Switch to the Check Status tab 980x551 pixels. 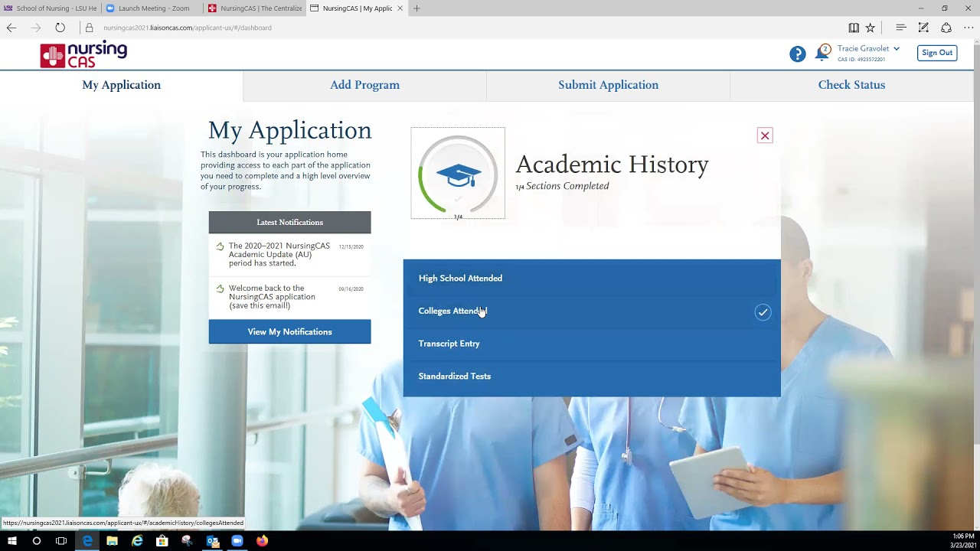coord(851,85)
